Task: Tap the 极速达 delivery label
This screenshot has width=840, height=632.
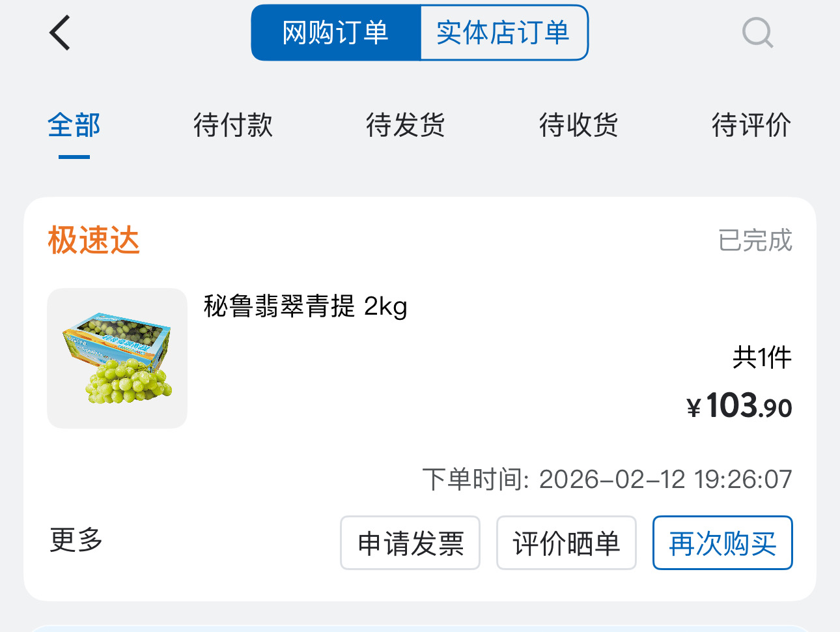Action: (x=94, y=240)
